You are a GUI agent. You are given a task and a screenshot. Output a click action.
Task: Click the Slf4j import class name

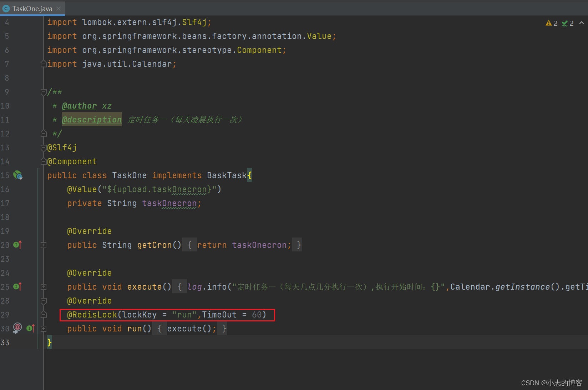point(194,22)
